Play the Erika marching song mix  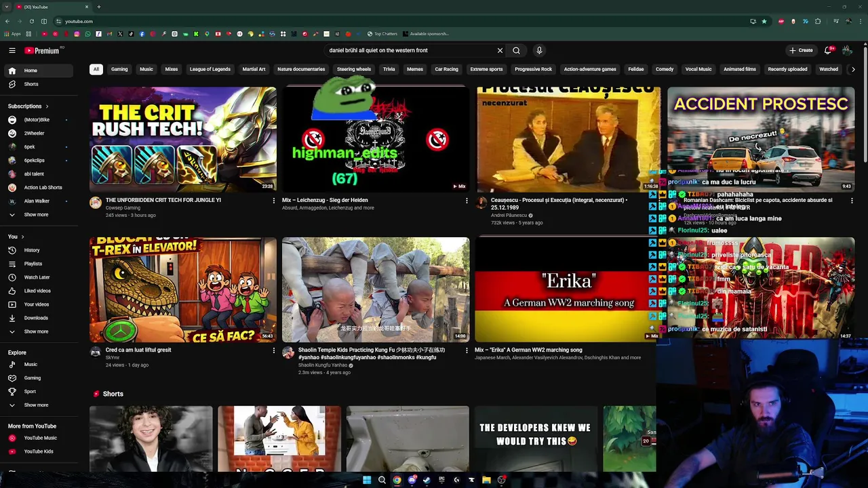point(566,289)
